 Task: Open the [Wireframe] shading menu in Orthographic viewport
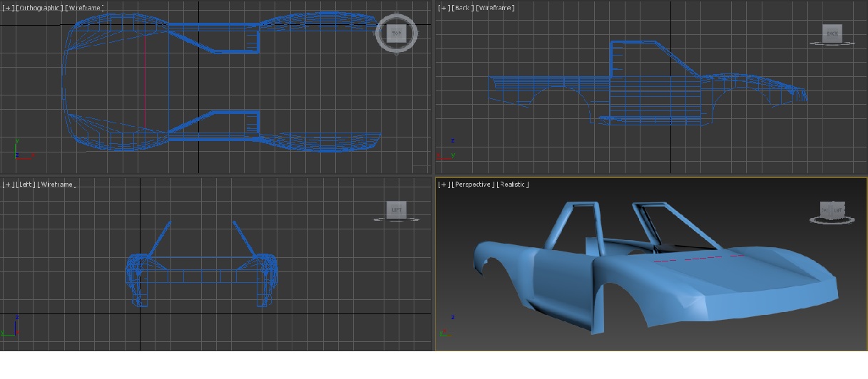[x=84, y=8]
